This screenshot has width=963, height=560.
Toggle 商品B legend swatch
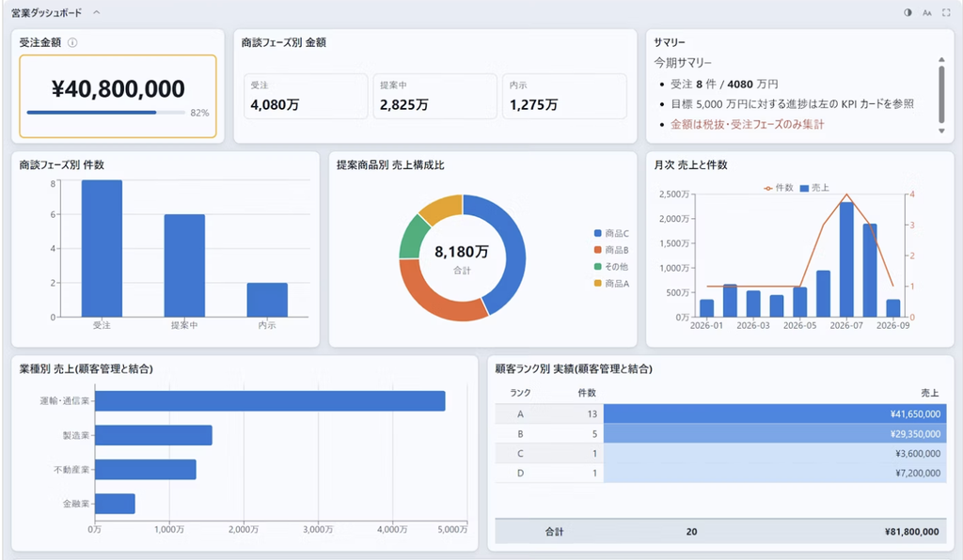coord(597,250)
